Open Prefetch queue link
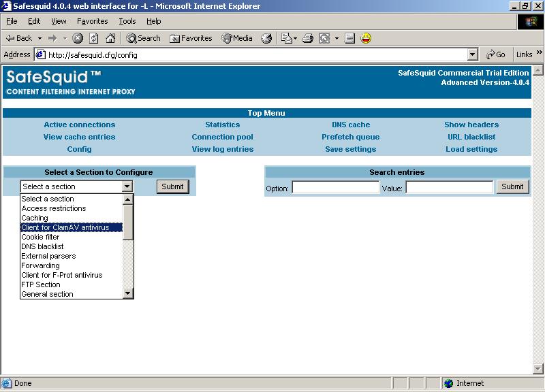Screen dimensions: 545x392 tap(350, 137)
